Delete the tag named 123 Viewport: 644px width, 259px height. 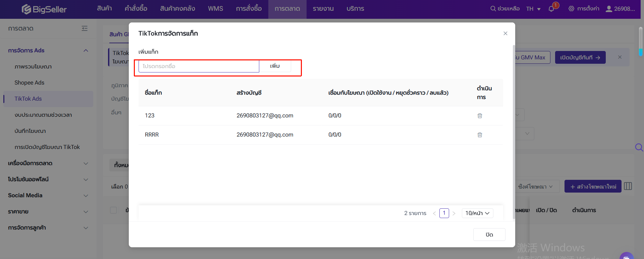pyautogui.click(x=480, y=116)
